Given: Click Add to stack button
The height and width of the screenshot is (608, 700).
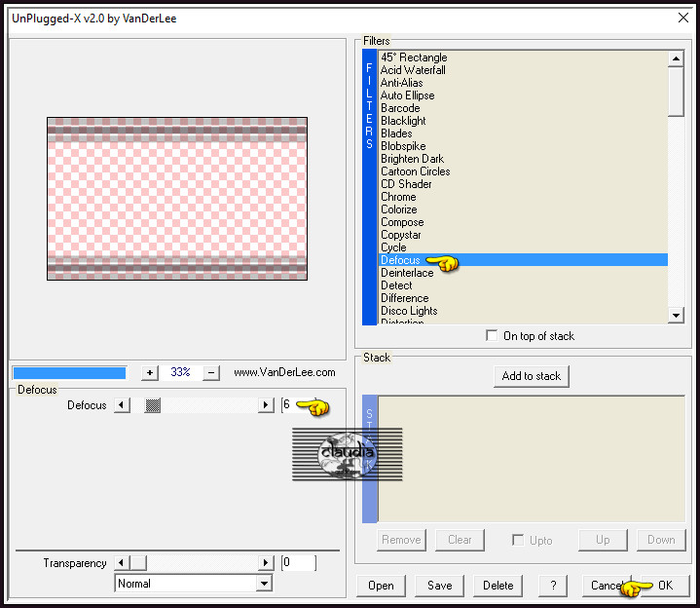Looking at the screenshot, I should 532,376.
